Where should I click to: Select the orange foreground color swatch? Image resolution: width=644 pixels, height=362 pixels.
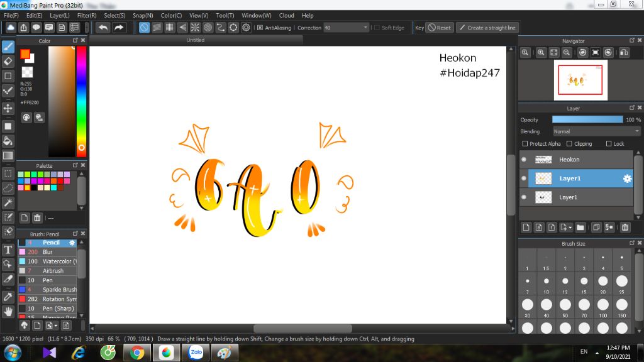point(25,54)
